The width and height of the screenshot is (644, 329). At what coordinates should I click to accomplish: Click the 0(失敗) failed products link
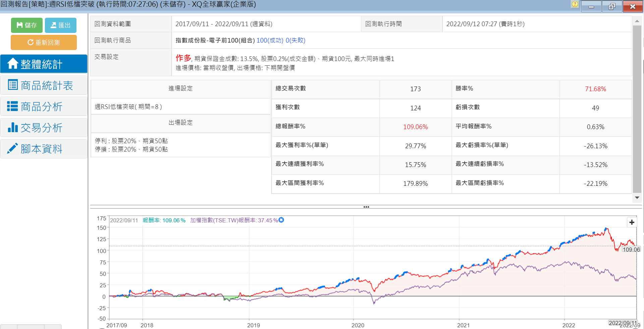pyautogui.click(x=295, y=41)
